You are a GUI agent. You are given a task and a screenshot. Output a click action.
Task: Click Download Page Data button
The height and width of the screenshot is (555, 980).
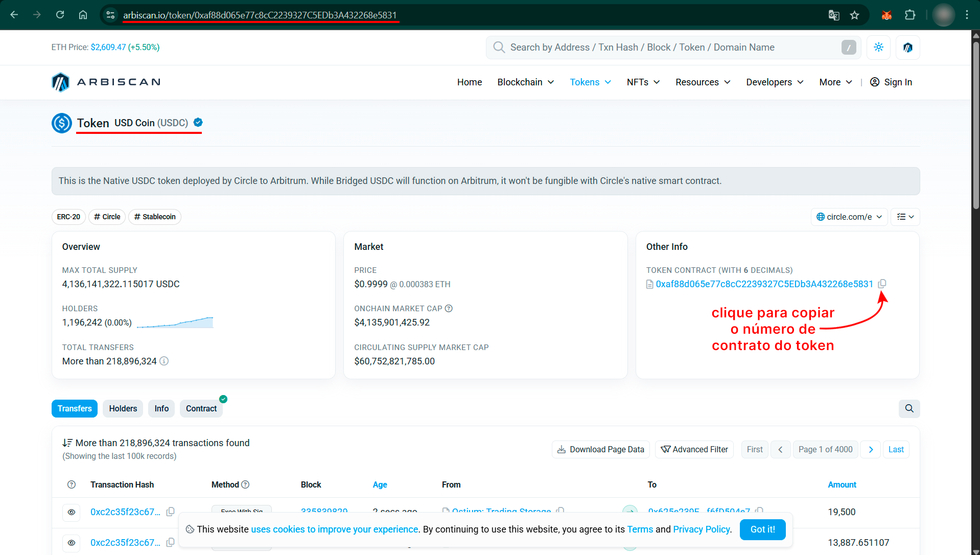(600, 450)
